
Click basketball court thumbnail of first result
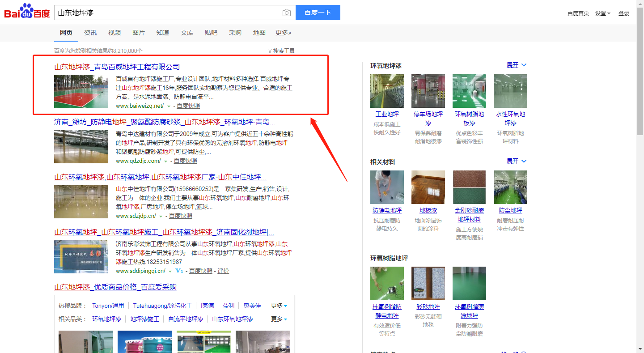click(81, 91)
